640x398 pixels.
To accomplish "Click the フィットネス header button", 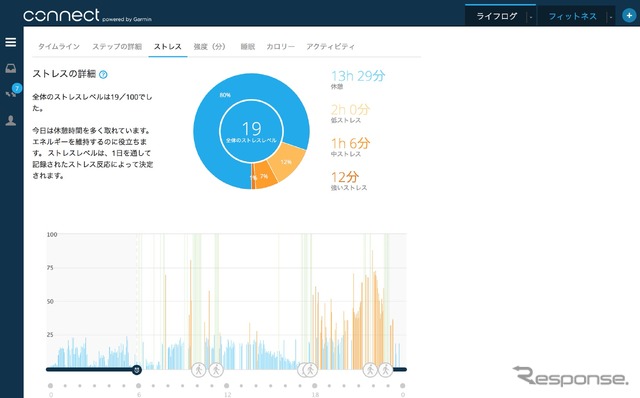I will (572, 16).
